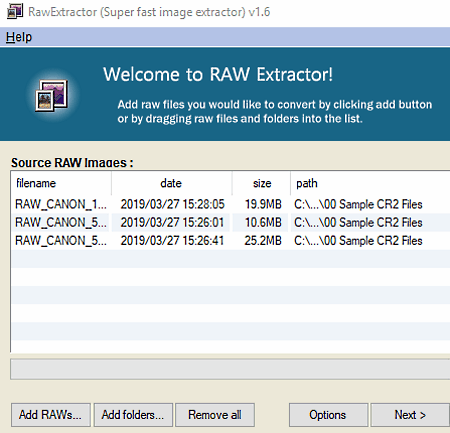Select the RAW_CANON_5... file dated 15:26:41
450x433 pixels.
[x=231, y=241]
